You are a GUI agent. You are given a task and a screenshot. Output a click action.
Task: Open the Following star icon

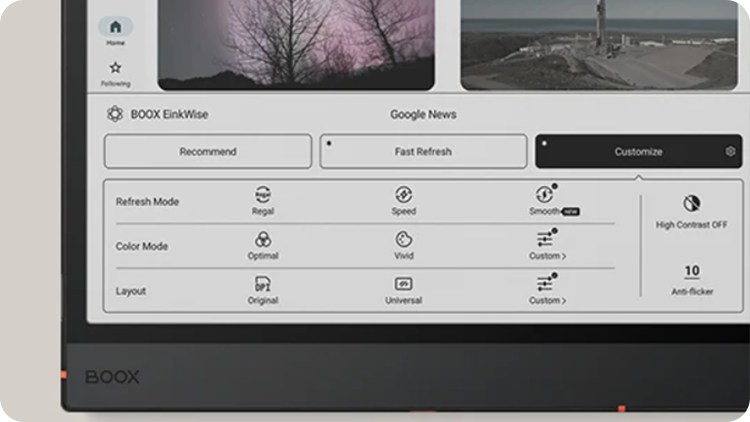coord(115,69)
